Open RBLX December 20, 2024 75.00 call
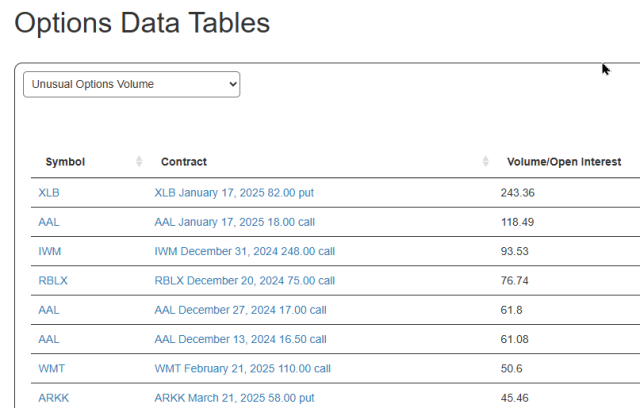640x408 pixels. click(245, 281)
